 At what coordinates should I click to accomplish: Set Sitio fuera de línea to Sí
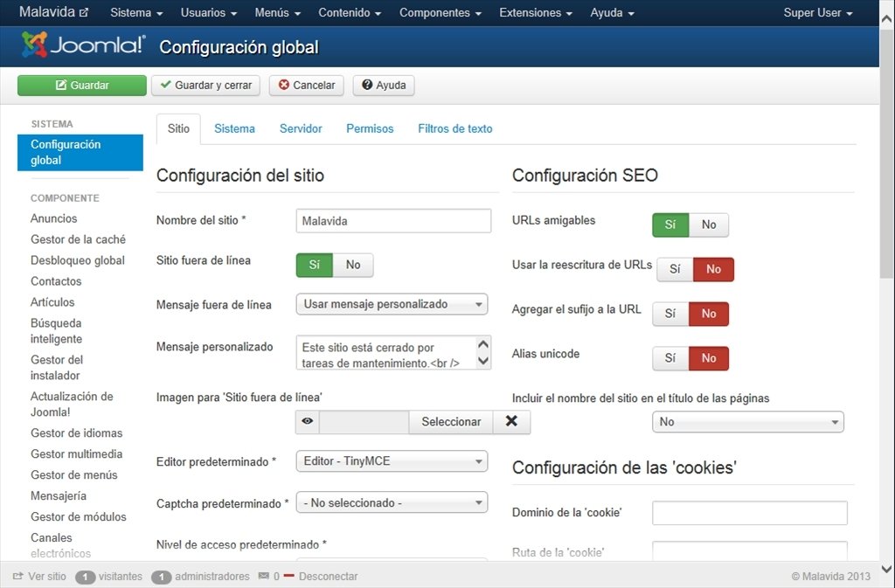[315, 265]
